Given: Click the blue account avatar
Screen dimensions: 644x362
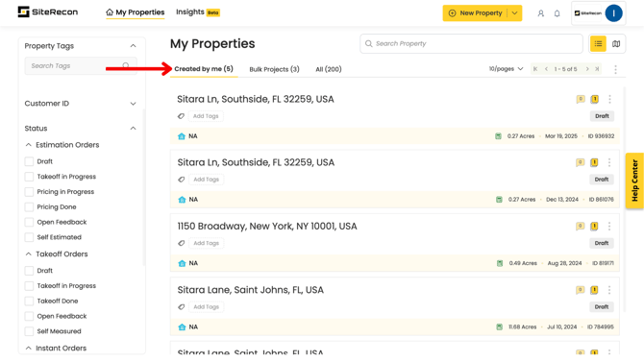Looking at the screenshot, I should click(x=613, y=13).
